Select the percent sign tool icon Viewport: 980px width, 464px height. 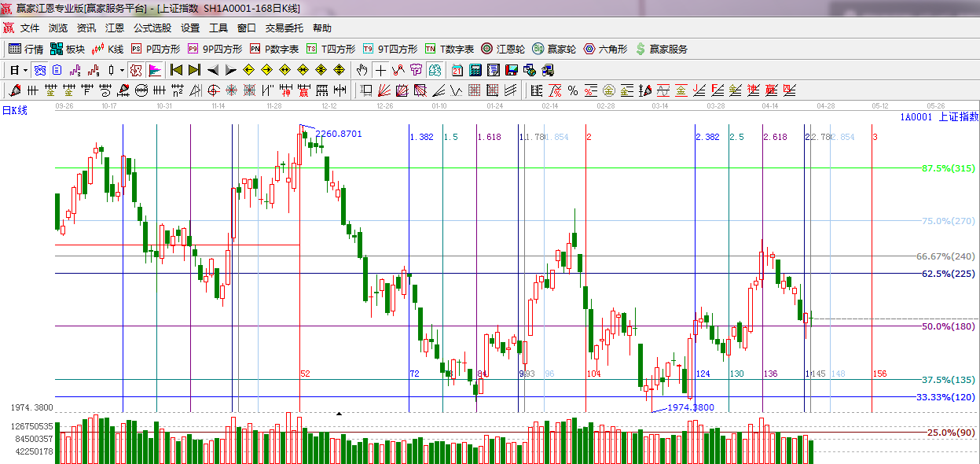coord(573,90)
